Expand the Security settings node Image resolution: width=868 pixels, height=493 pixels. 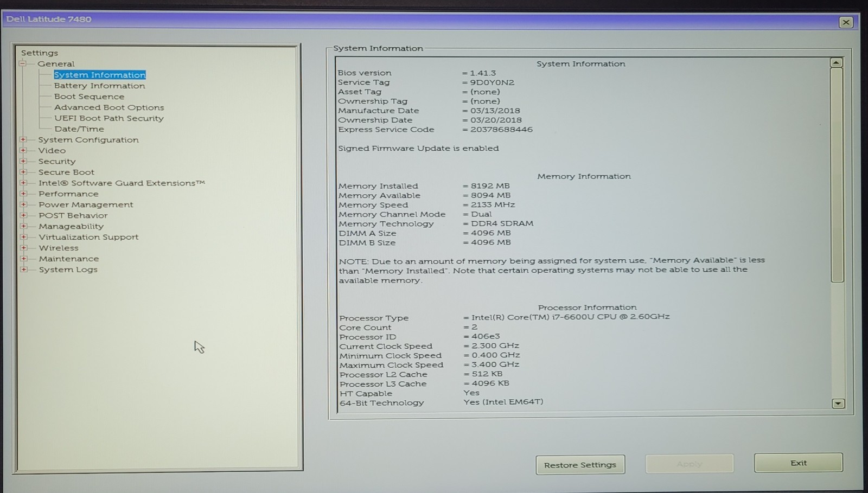coord(23,162)
